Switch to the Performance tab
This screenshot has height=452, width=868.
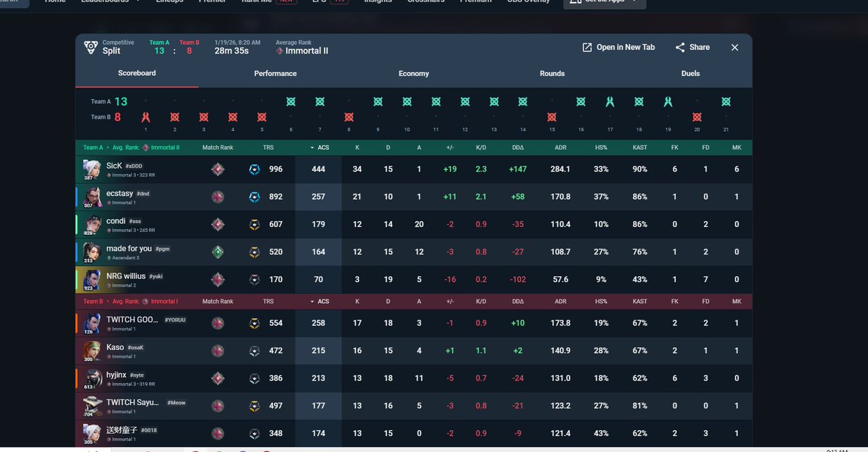[275, 74]
